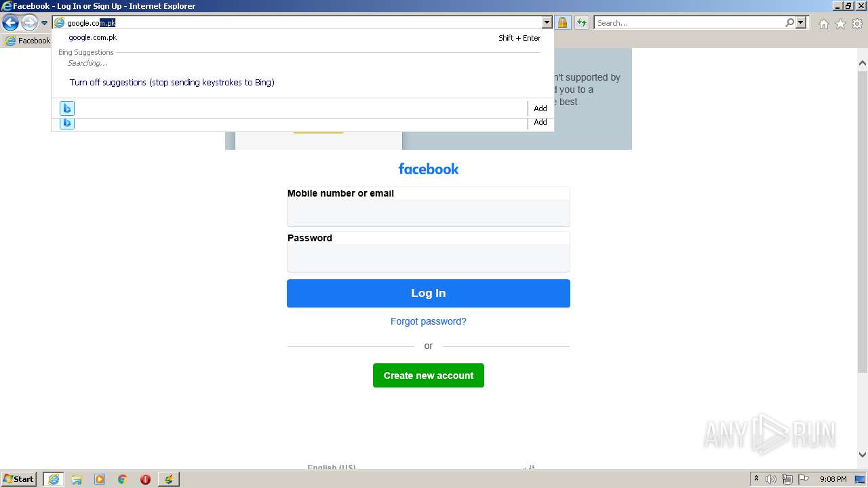
Task: Open the Home page icon
Action: 823,24
